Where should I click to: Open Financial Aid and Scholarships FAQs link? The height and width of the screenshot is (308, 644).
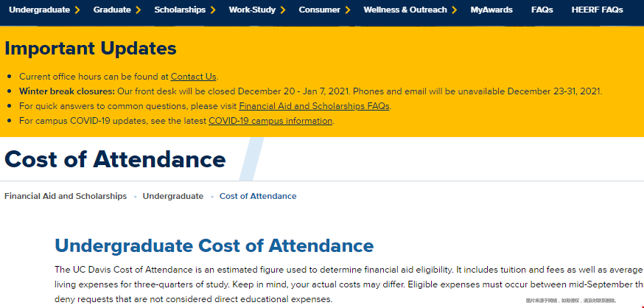pyautogui.click(x=314, y=106)
